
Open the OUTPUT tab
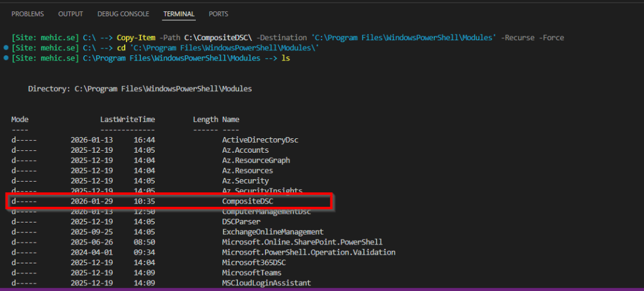pyautogui.click(x=71, y=14)
